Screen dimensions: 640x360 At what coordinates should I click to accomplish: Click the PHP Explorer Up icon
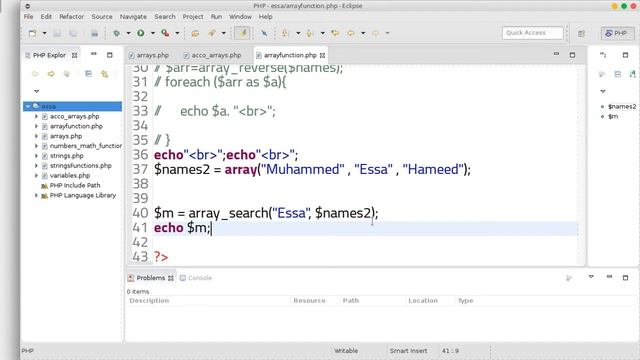(67, 74)
